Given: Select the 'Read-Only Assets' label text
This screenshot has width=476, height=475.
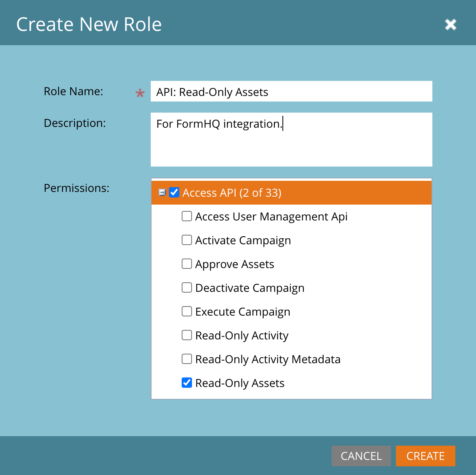Looking at the screenshot, I should 240,383.
